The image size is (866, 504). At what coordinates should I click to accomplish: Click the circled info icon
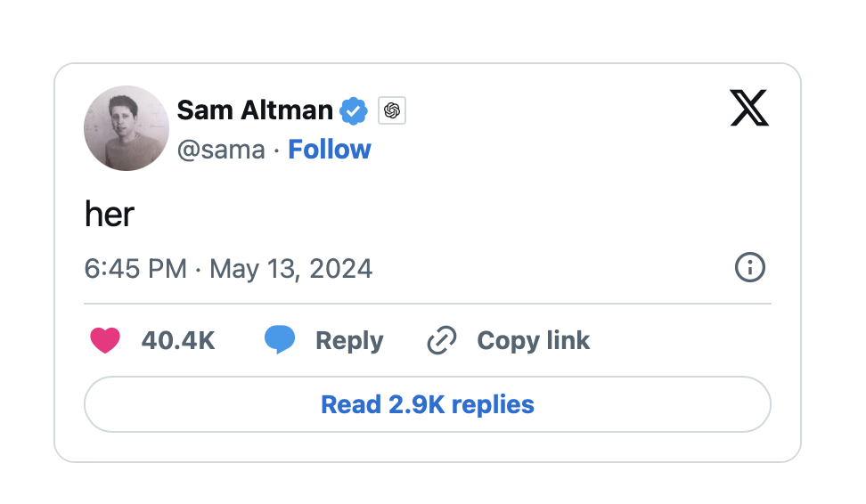click(x=749, y=267)
